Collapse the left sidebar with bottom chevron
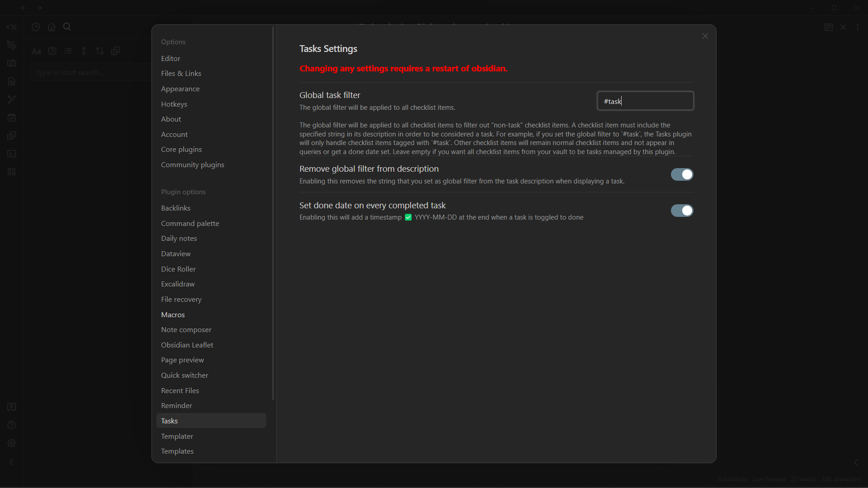 click(11, 462)
